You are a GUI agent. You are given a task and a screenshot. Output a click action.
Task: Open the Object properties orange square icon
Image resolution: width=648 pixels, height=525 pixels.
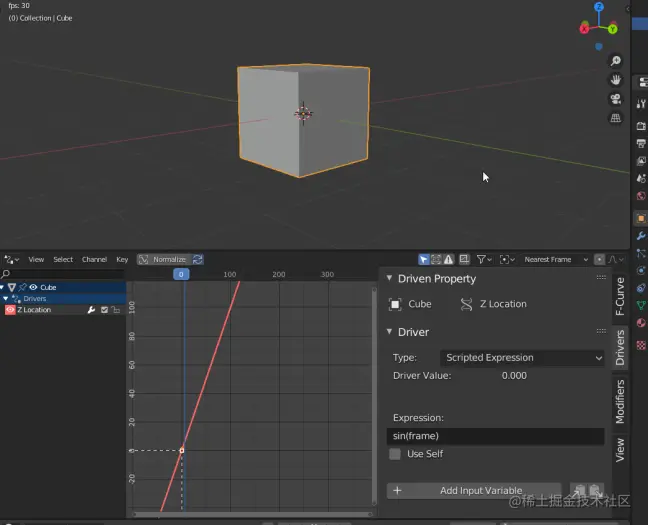pos(641,218)
